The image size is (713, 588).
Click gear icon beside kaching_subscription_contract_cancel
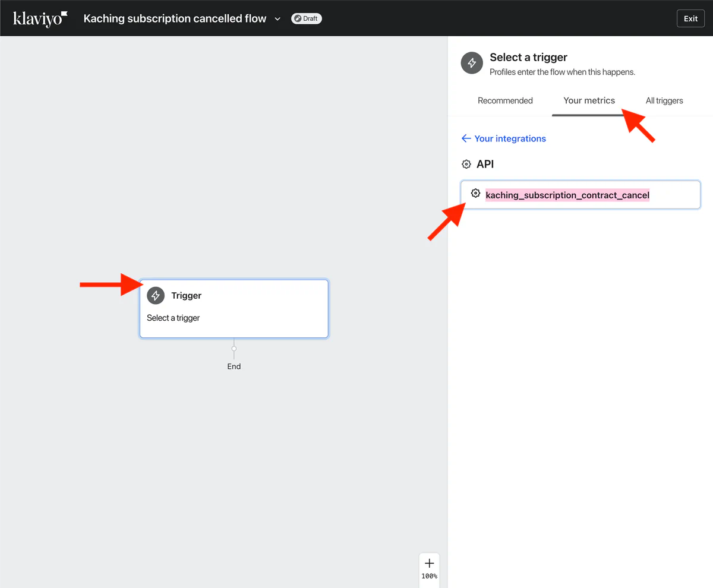475,193
